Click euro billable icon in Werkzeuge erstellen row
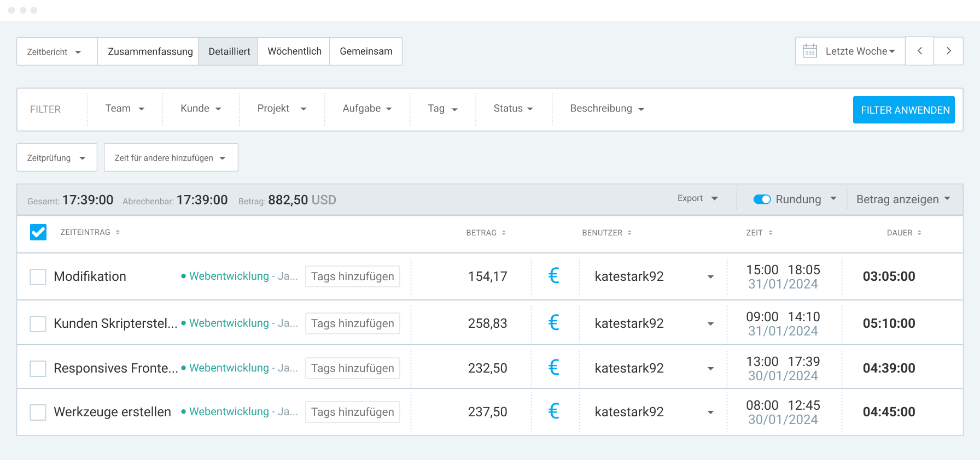980x460 pixels. (x=553, y=411)
